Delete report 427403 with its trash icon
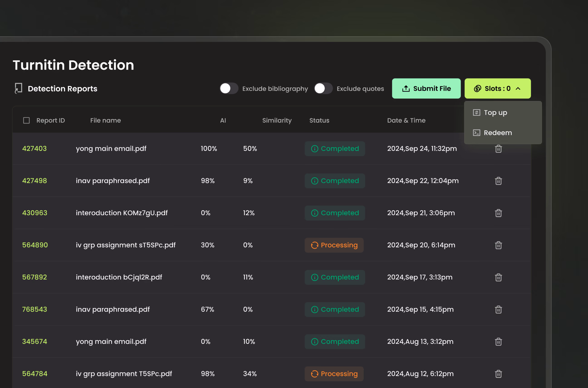 (x=498, y=149)
